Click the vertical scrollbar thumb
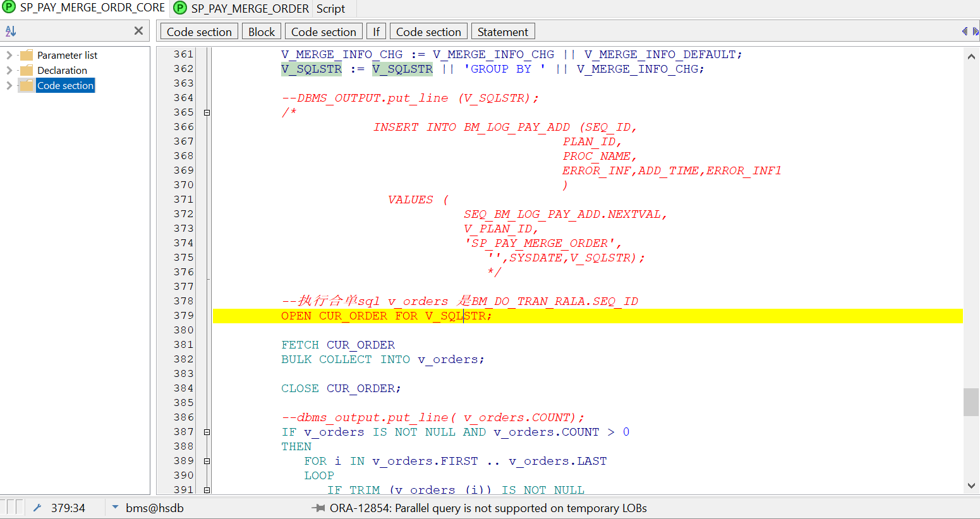The width and height of the screenshot is (980, 519). tap(971, 402)
